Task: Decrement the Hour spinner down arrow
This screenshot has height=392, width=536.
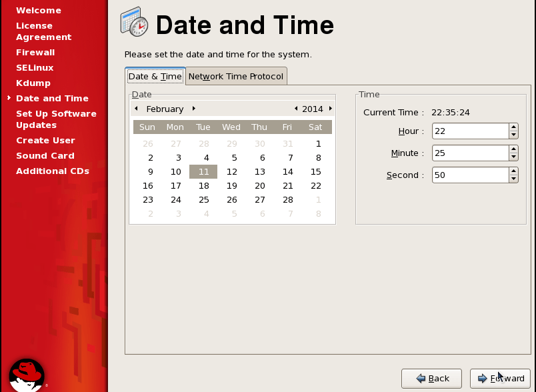Action: 513,135
